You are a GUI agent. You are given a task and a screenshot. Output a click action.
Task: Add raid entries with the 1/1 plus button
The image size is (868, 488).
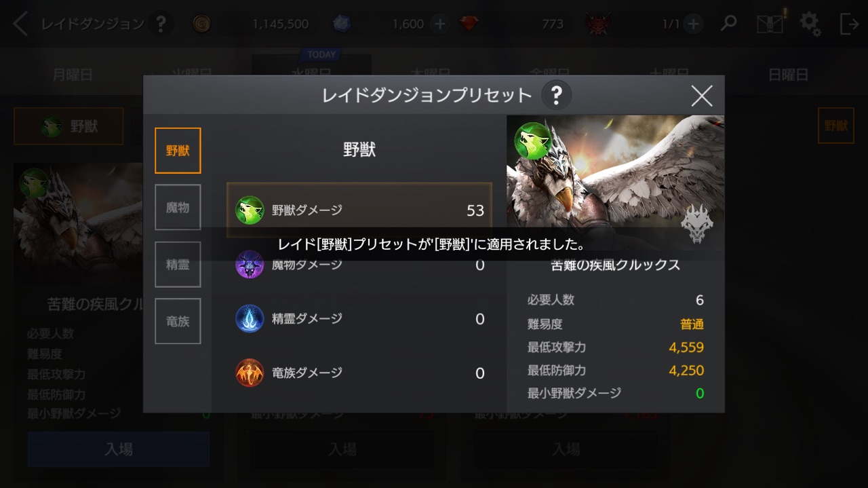coord(693,24)
